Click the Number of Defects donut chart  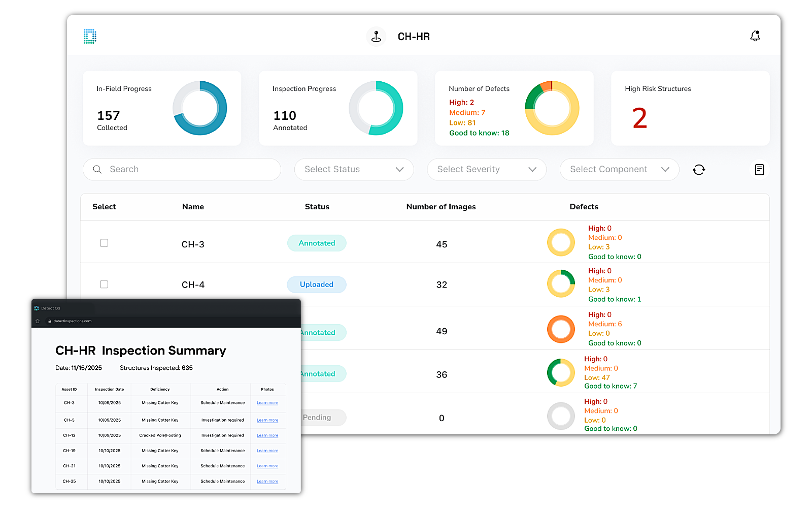coord(552,108)
